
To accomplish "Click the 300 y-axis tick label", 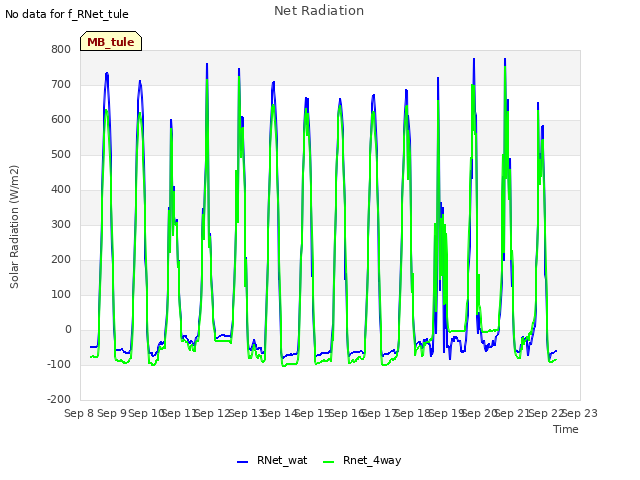I will pyautogui.click(x=61, y=224).
